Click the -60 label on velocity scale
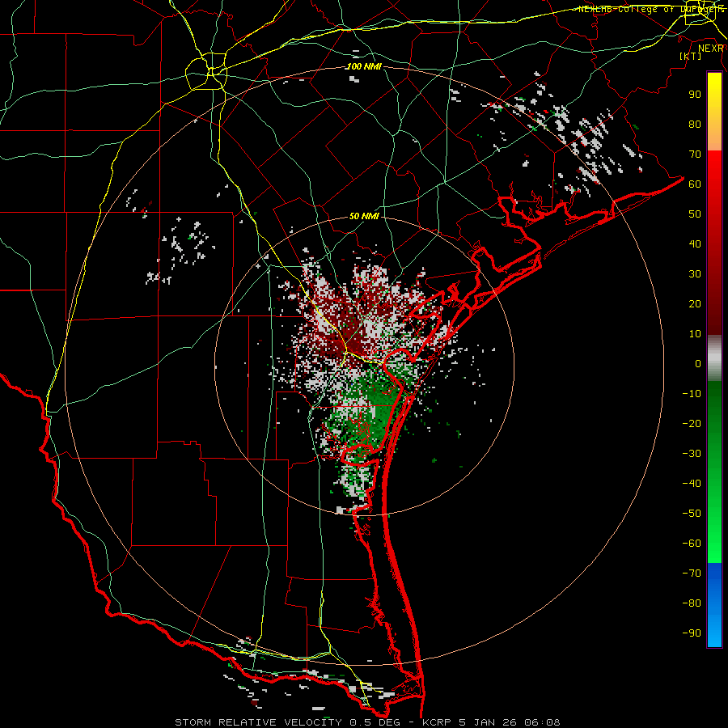Viewport: 728px width, 728px height. click(692, 544)
